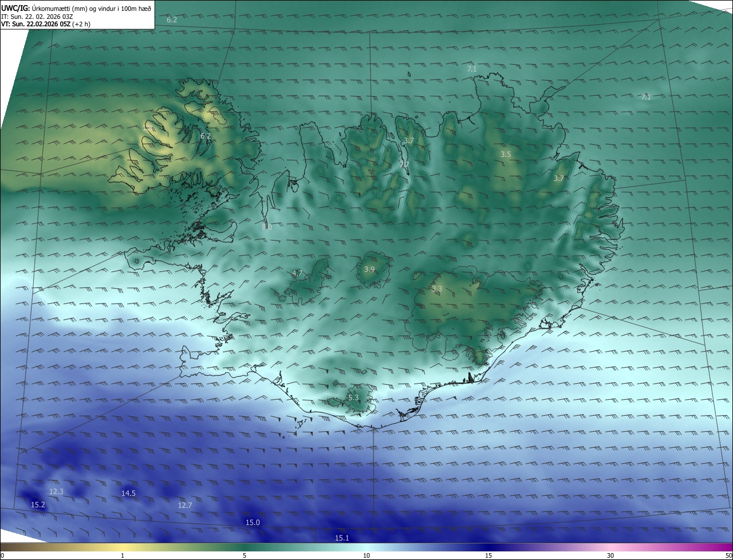This screenshot has height=560, width=733.
Task: Click the color scale tick label 50
Action: click(x=728, y=555)
